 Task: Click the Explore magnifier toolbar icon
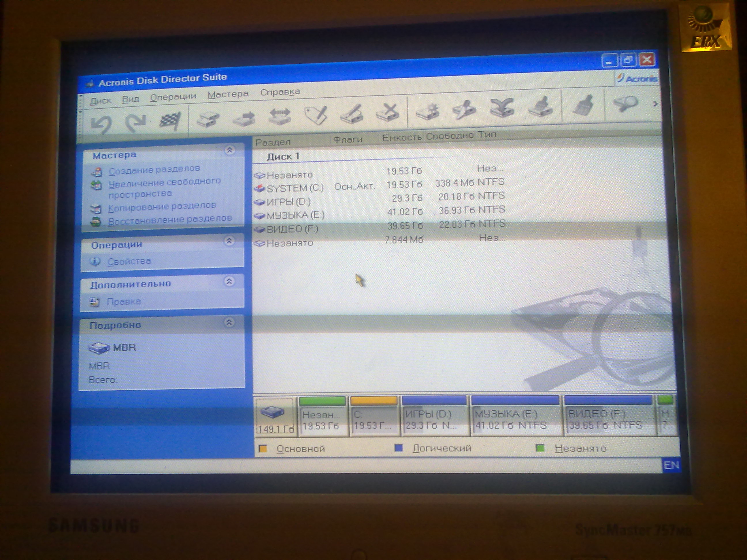tap(626, 104)
